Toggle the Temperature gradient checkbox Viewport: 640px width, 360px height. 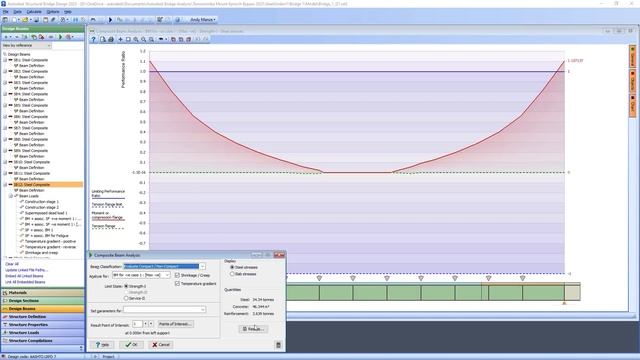click(177, 283)
